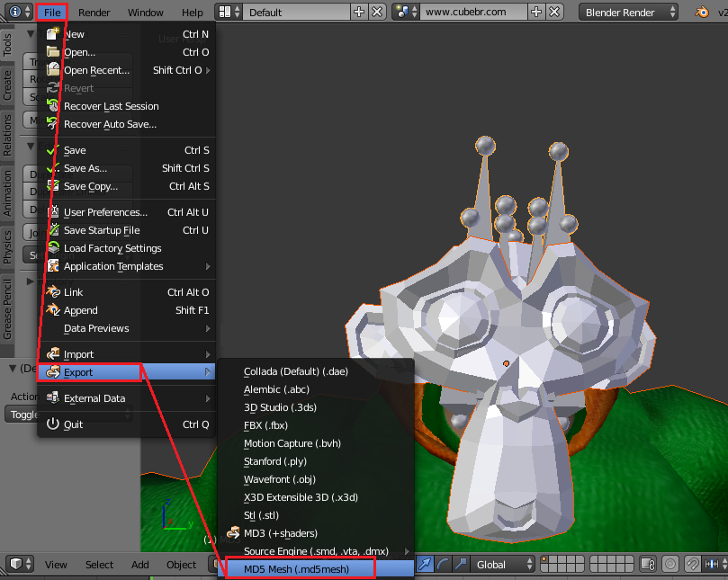Screen dimensions: 728x580
Task: Expand the Source Engine export submenu
Action: point(316,551)
